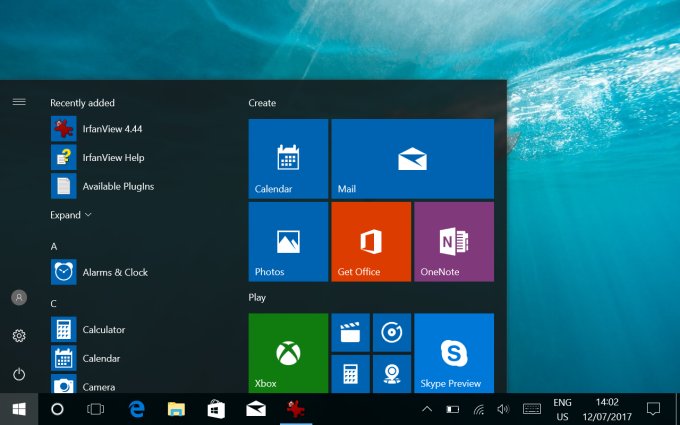Launch the OneNote tile
Screen dimensions: 680x425
pos(453,241)
